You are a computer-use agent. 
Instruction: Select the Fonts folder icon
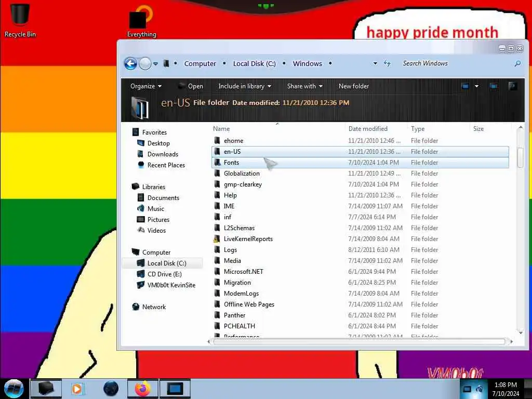point(217,163)
